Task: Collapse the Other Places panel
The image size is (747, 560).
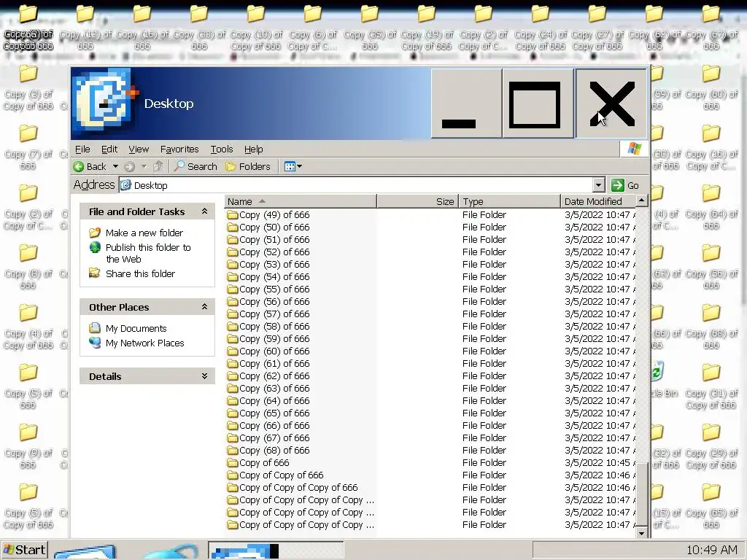Action: (204, 307)
